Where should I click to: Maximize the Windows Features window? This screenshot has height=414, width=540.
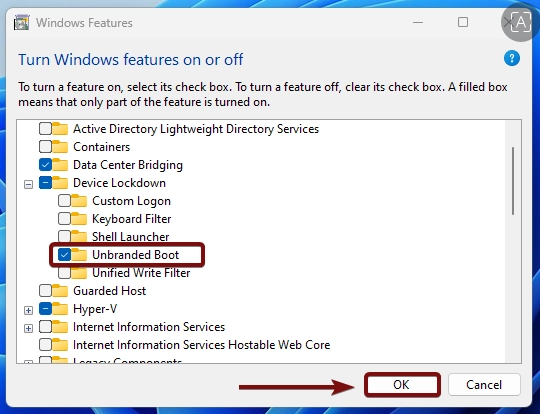(463, 22)
